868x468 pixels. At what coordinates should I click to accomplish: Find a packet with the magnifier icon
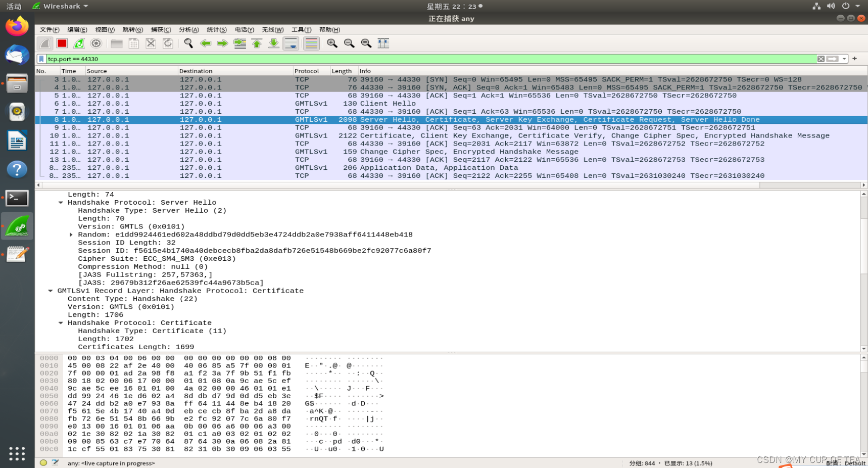[x=188, y=43]
